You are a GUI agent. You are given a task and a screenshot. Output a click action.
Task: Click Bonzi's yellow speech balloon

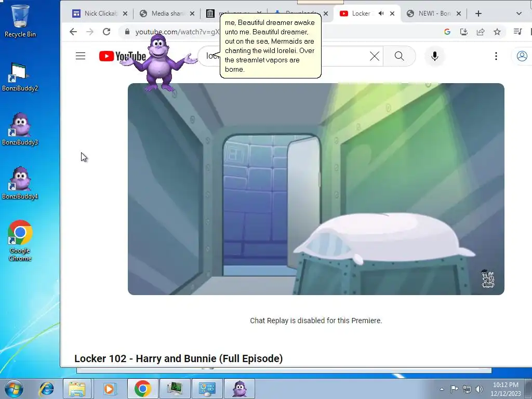coord(270,46)
